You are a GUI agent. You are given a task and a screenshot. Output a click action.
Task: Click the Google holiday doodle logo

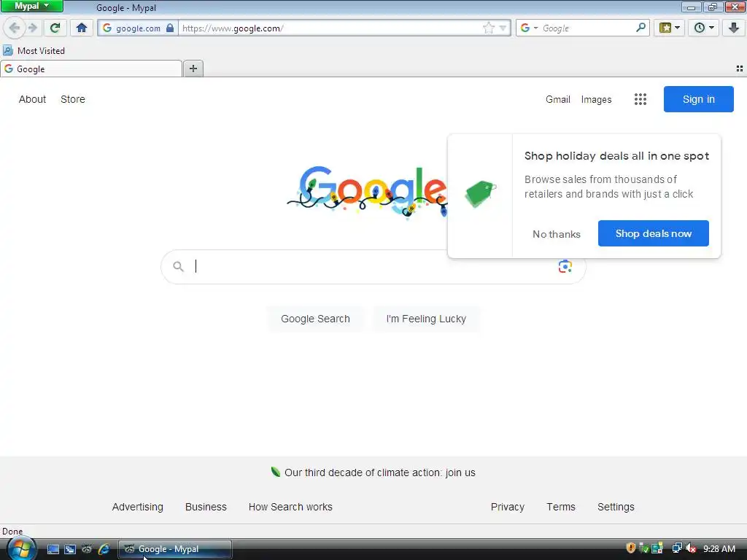[367, 192]
